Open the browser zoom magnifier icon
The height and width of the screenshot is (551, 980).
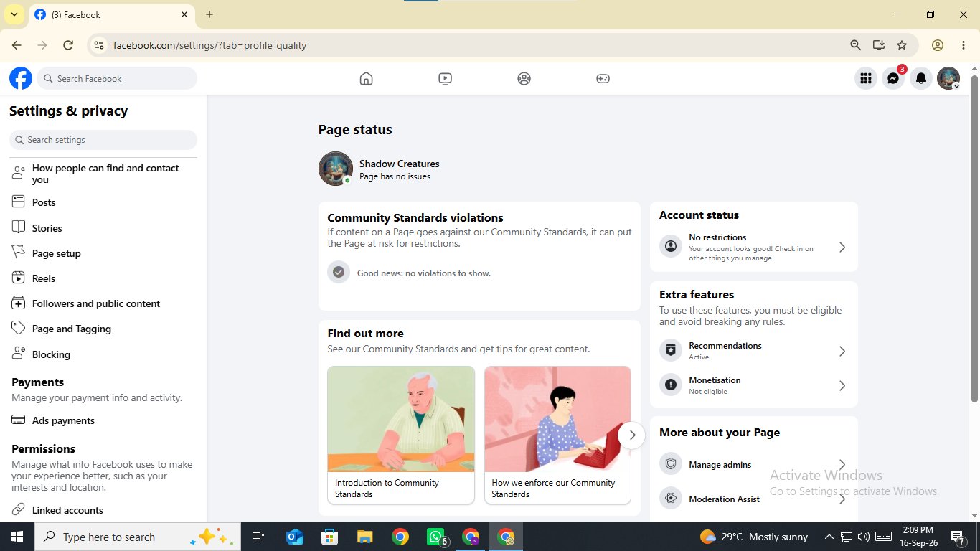[855, 45]
